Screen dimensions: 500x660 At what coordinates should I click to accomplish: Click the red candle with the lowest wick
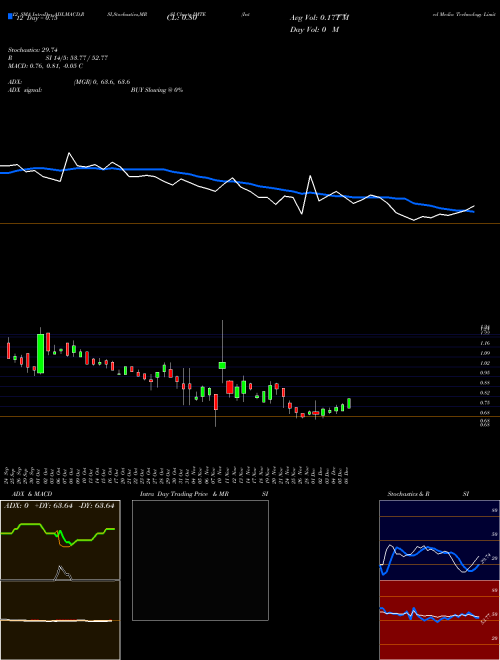coord(215,402)
